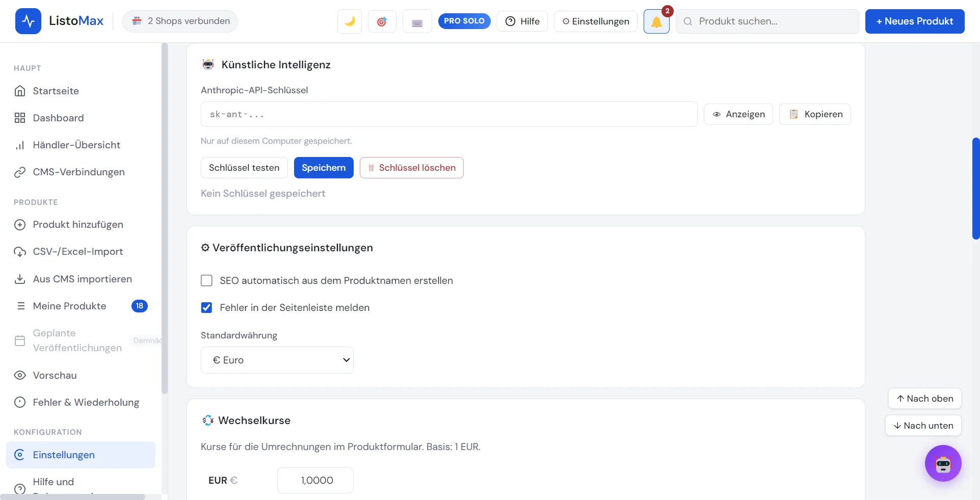Click the Vorschau eye icon
Image resolution: width=980 pixels, height=500 pixels.
click(x=20, y=375)
